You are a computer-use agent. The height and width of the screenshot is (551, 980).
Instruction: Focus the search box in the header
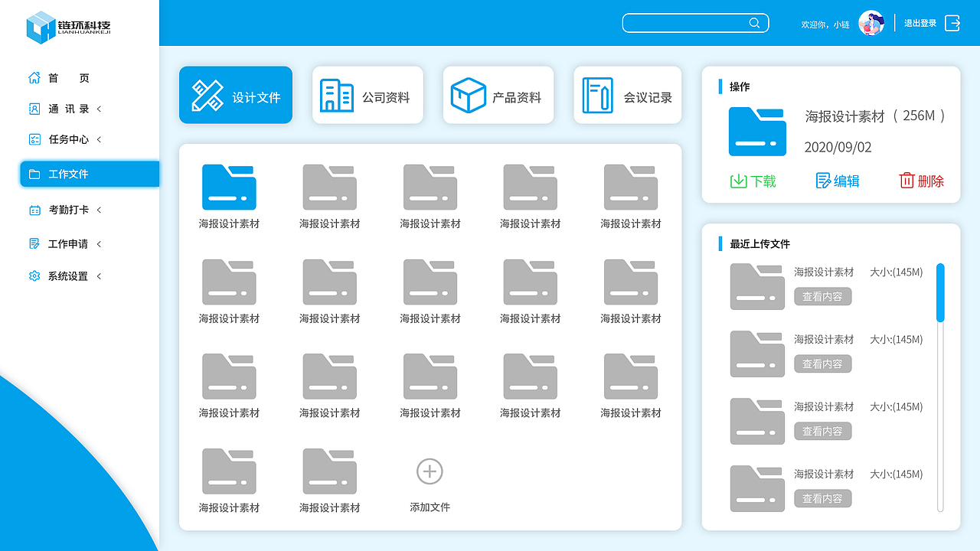click(x=695, y=23)
